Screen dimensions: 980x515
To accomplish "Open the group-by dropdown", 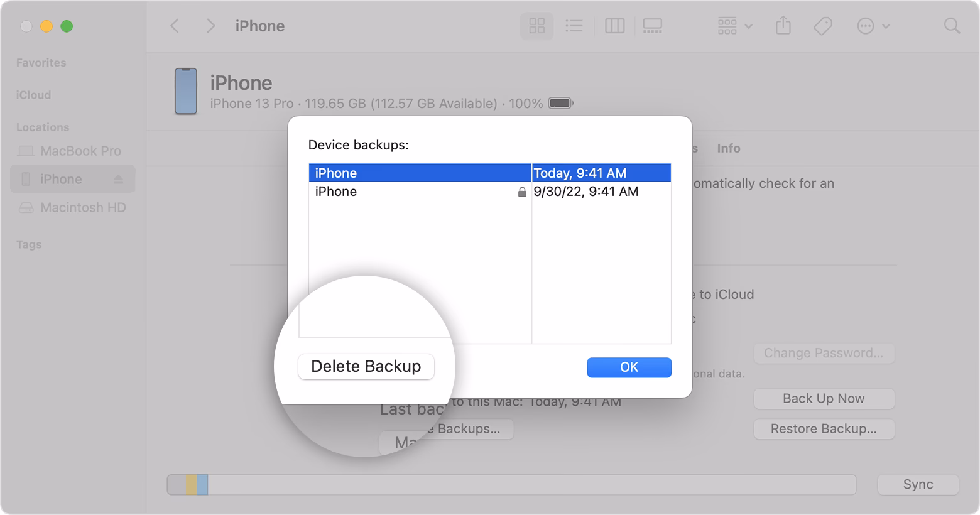I will (x=734, y=26).
